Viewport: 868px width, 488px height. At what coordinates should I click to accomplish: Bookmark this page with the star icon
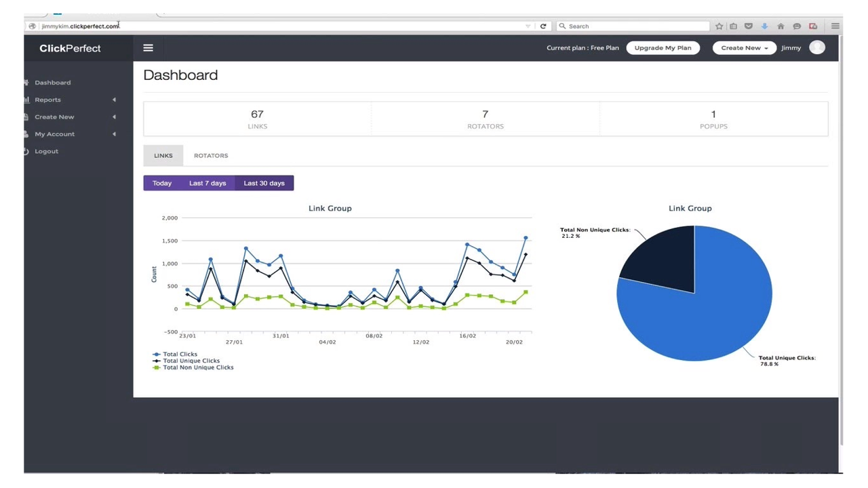719,26
